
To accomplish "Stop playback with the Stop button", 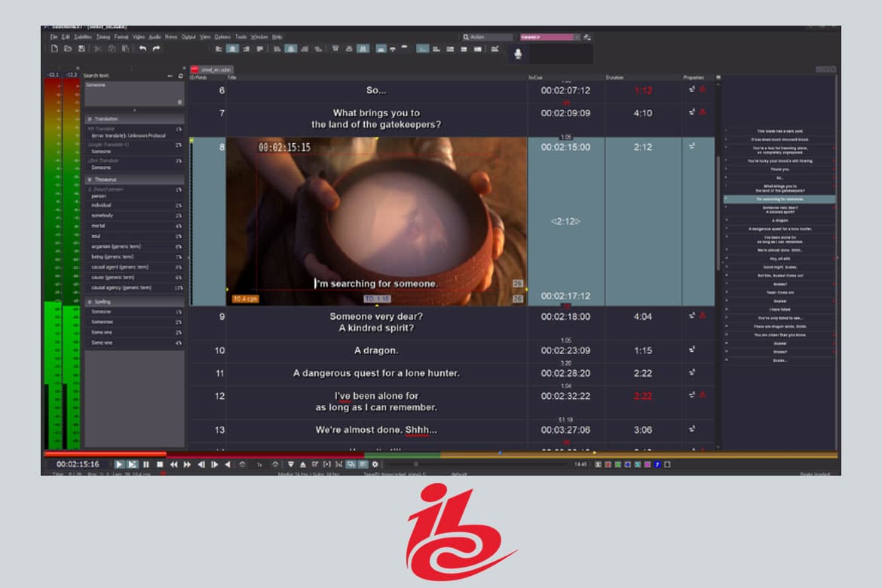I will 160,465.
